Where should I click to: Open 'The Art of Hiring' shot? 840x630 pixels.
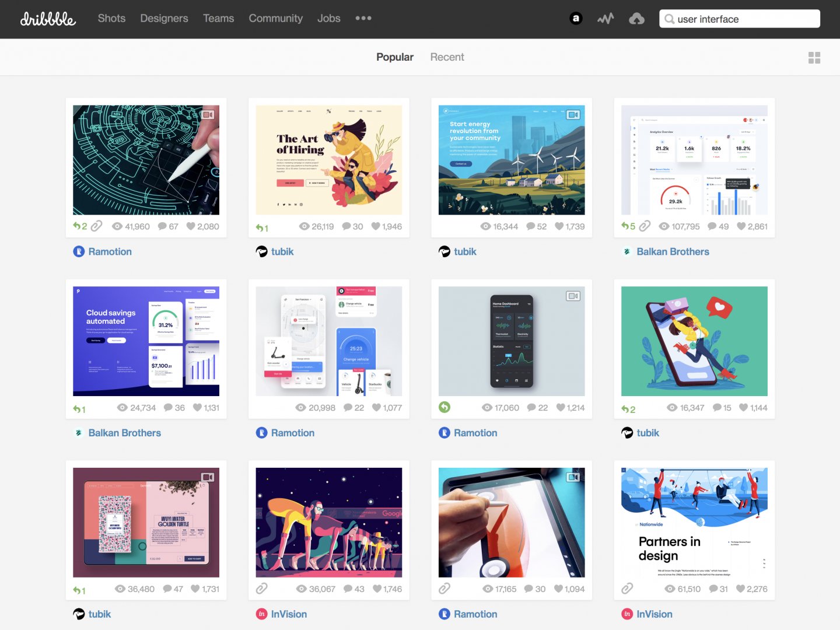click(x=328, y=160)
